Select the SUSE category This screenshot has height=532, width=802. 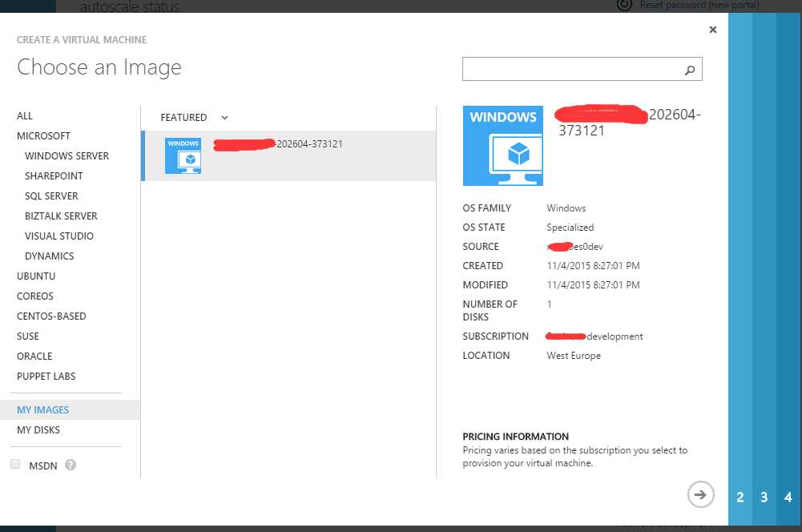pyautogui.click(x=27, y=336)
